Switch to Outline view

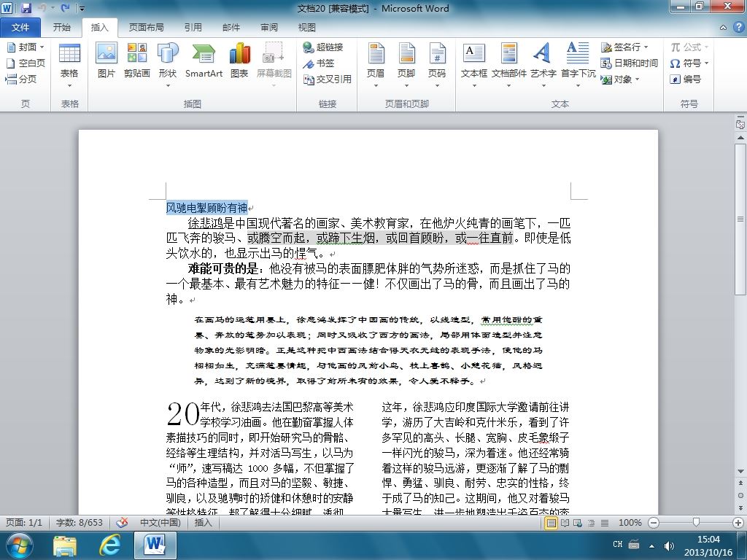click(591, 523)
